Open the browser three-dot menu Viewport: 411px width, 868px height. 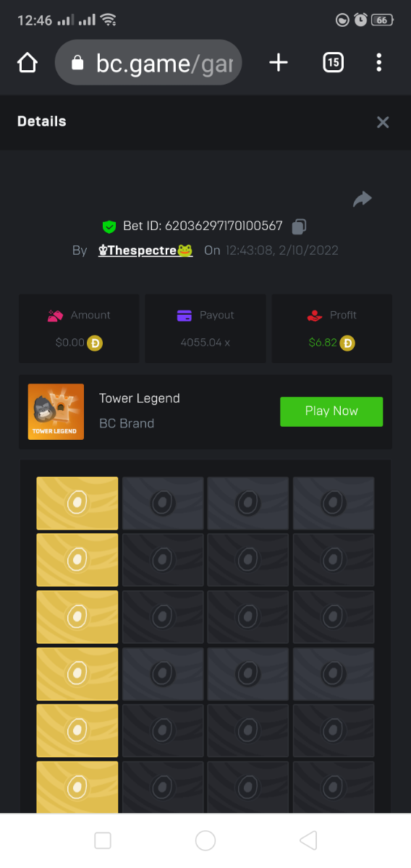(379, 63)
